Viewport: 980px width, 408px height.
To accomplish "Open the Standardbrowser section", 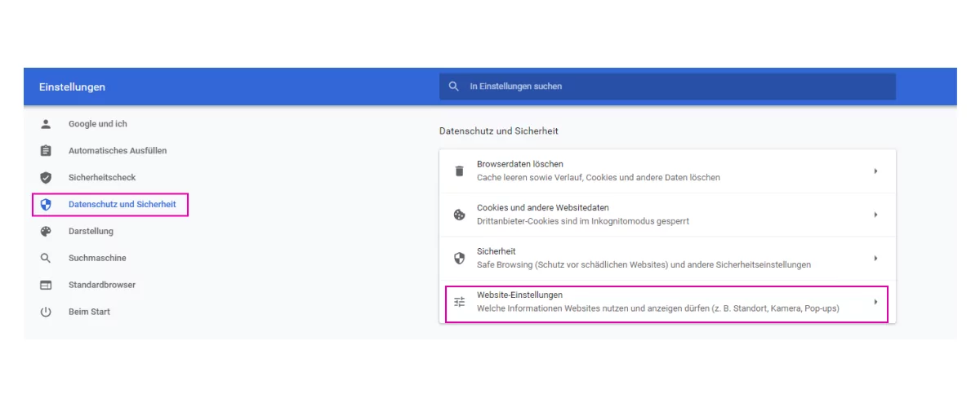I will coord(102,286).
